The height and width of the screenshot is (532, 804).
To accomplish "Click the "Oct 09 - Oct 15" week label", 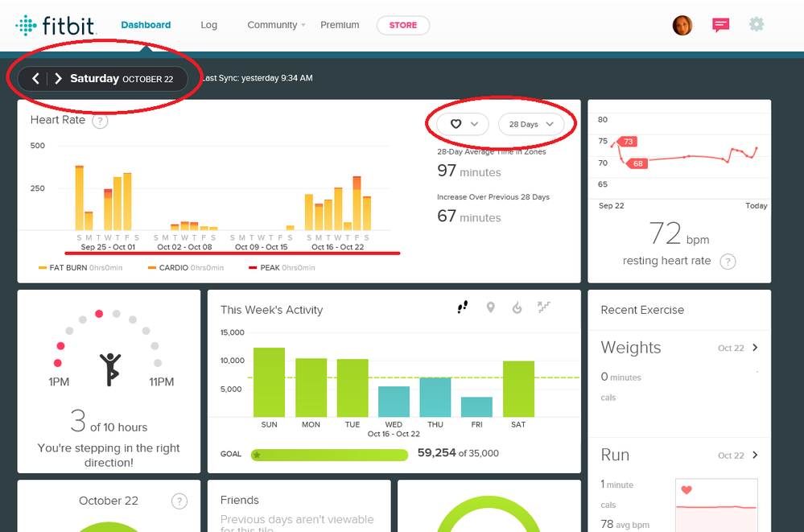I will (x=261, y=247).
